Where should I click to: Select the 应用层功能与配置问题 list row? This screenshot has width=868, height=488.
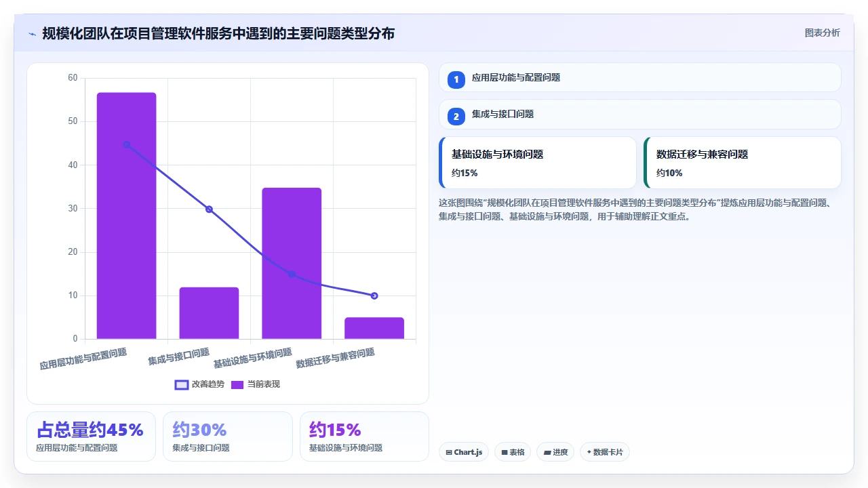[x=640, y=77]
